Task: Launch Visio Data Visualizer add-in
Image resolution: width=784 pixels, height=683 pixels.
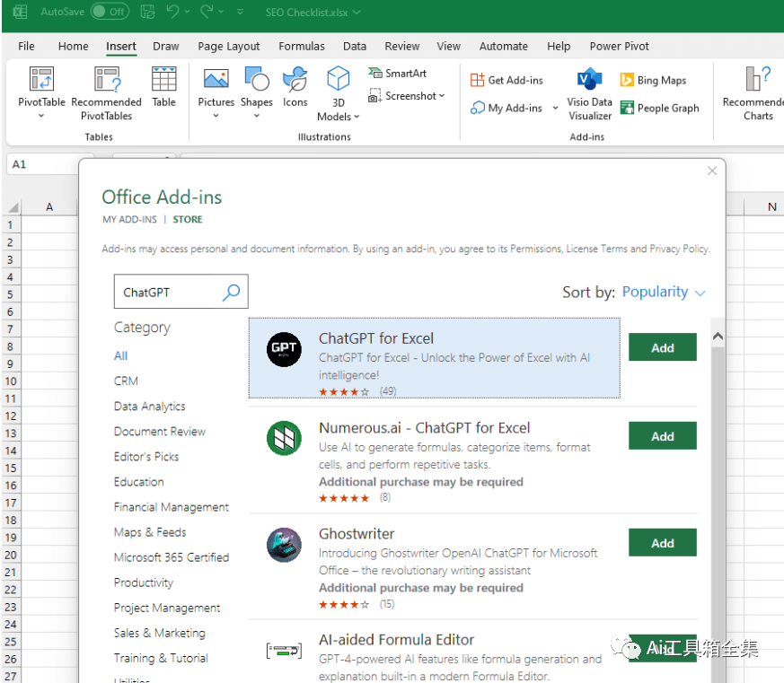Action: point(589,93)
